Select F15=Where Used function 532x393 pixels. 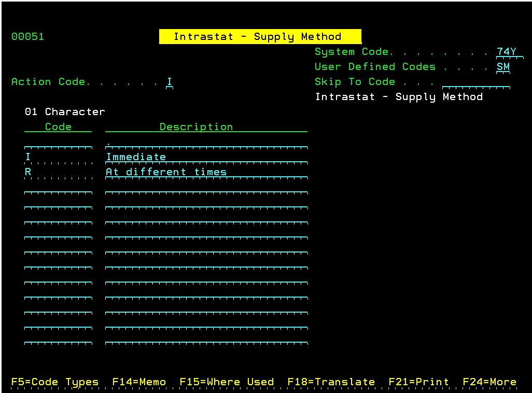tap(227, 382)
